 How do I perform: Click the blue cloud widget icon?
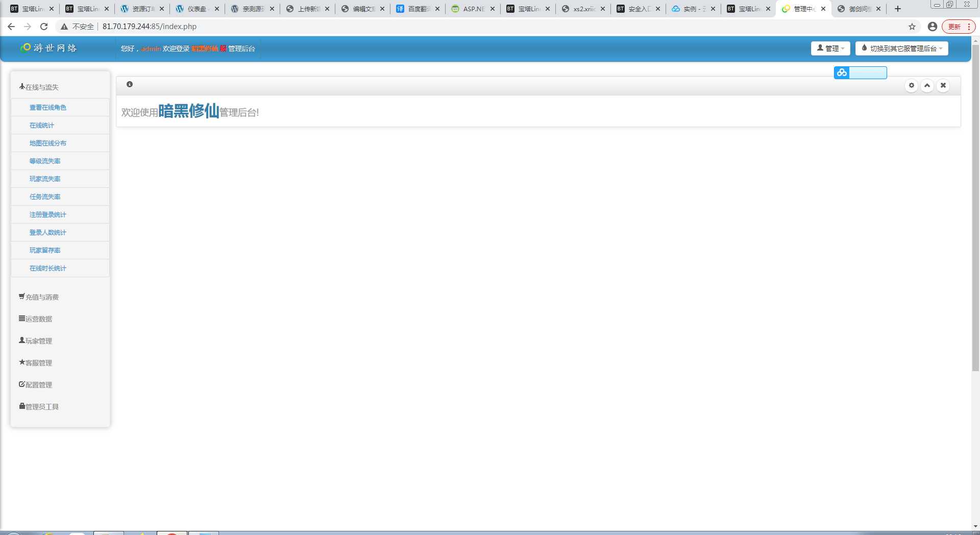pyautogui.click(x=842, y=73)
